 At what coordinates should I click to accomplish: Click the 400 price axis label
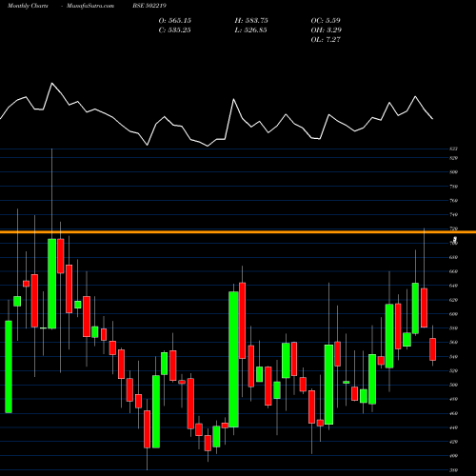tap(454, 456)
